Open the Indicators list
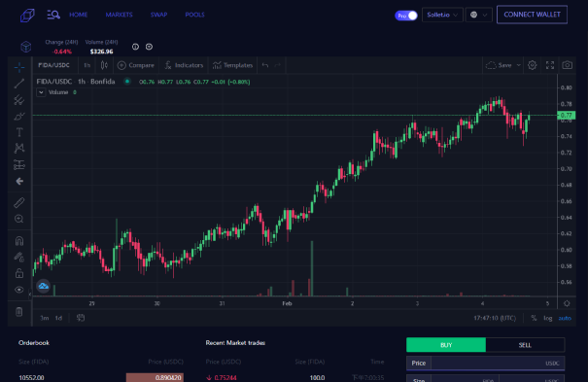This screenshot has width=588, height=382. 184,65
